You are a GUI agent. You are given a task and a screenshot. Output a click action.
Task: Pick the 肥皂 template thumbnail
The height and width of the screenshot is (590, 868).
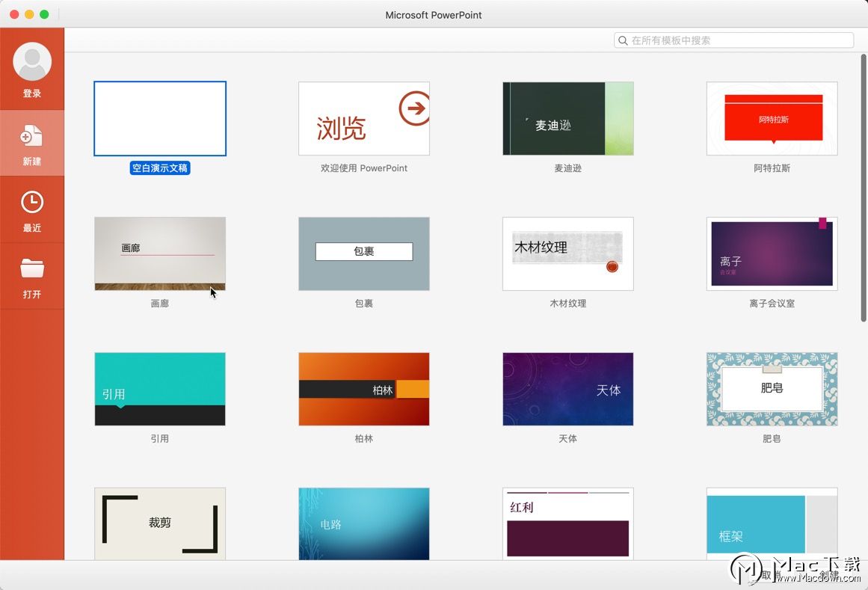(772, 389)
